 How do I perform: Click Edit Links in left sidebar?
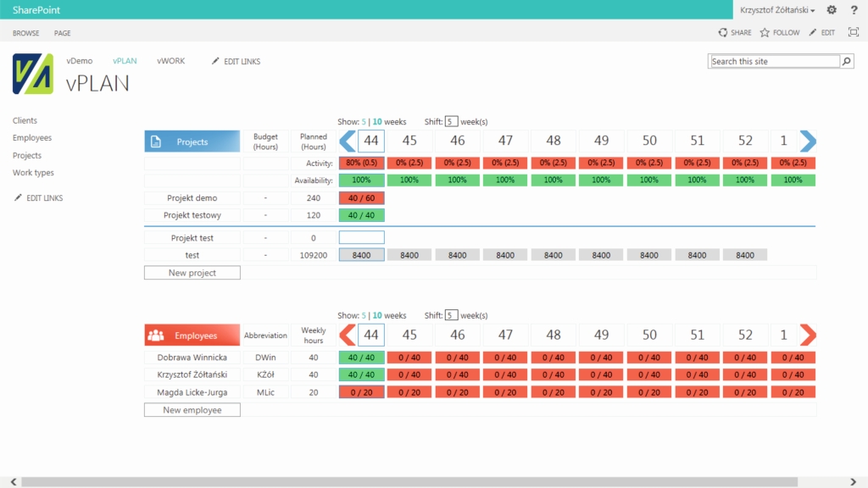tap(38, 197)
